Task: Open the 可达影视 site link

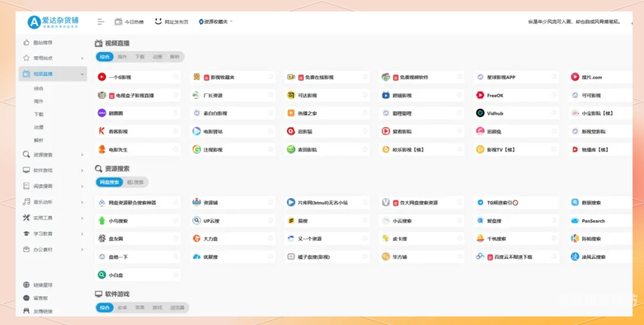Action: [327, 95]
